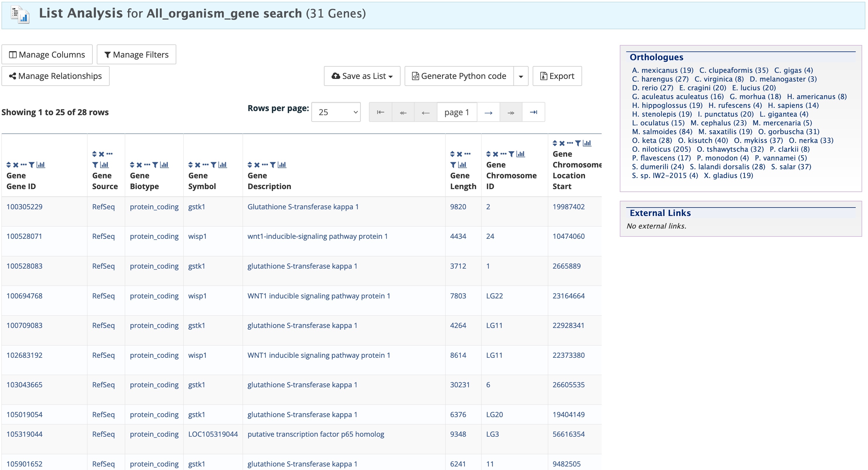Viewport: 868px width, 470px height.
Task: Open gene 100305229 link
Action: (x=25, y=207)
